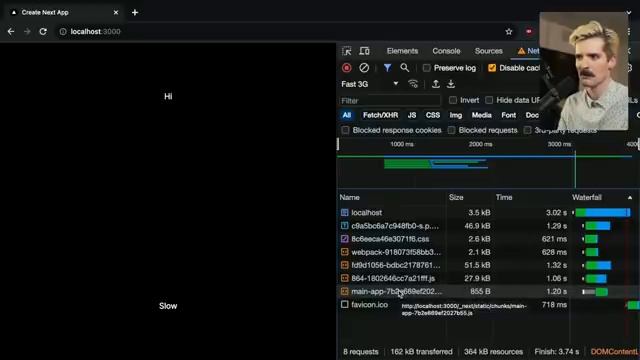Image resolution: width=640 pixels, height=360 pixels.
Task: Enable Preserve log checkbox
Action: (426, 68)
